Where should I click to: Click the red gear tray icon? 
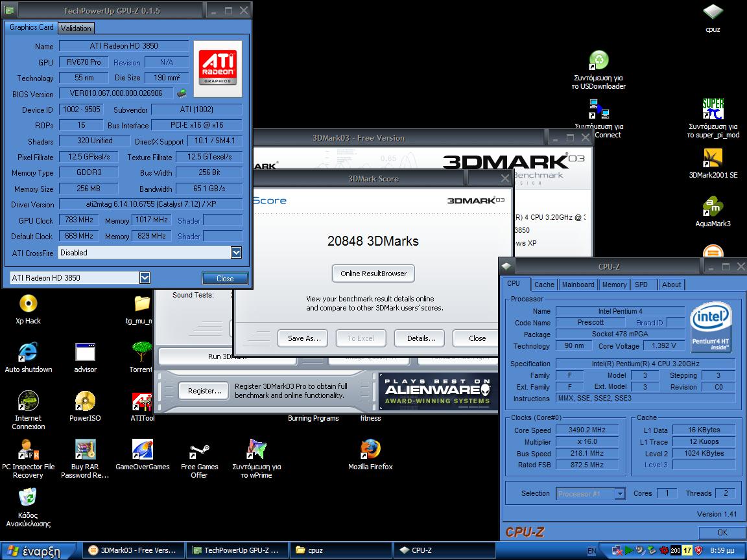[x=663, y=550]
